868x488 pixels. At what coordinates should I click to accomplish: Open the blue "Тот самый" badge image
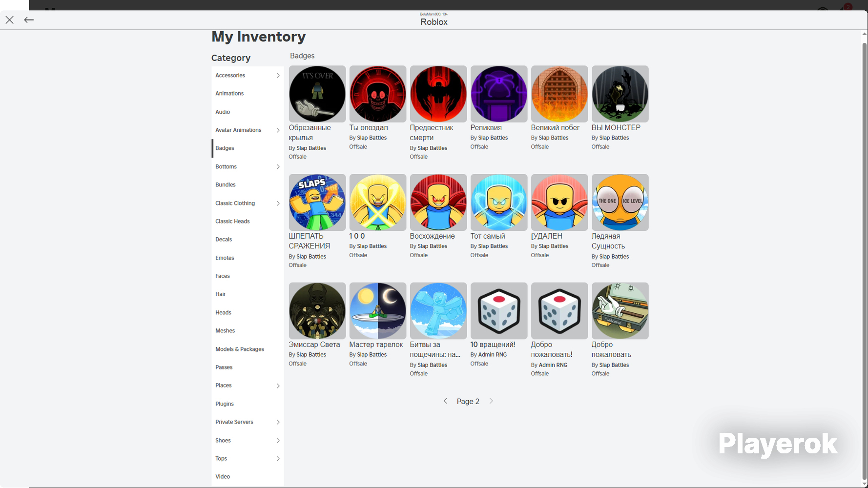pyautogui.click(x=499, y=203)
